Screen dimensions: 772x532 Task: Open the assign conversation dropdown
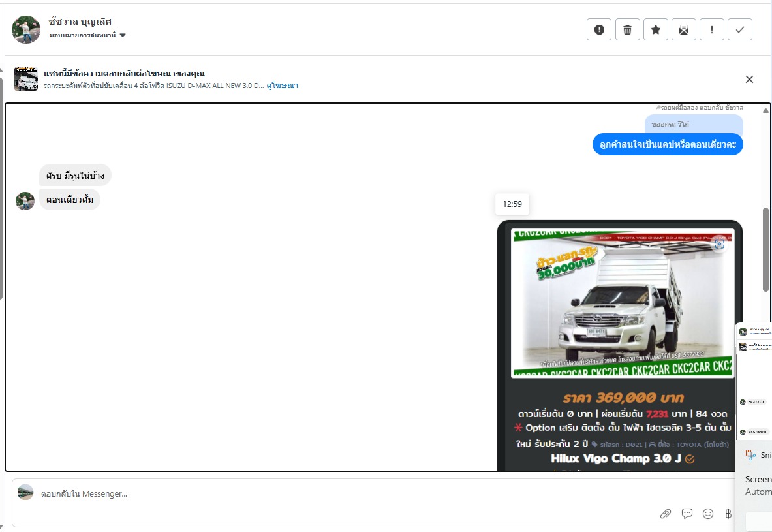coord(87,35)
